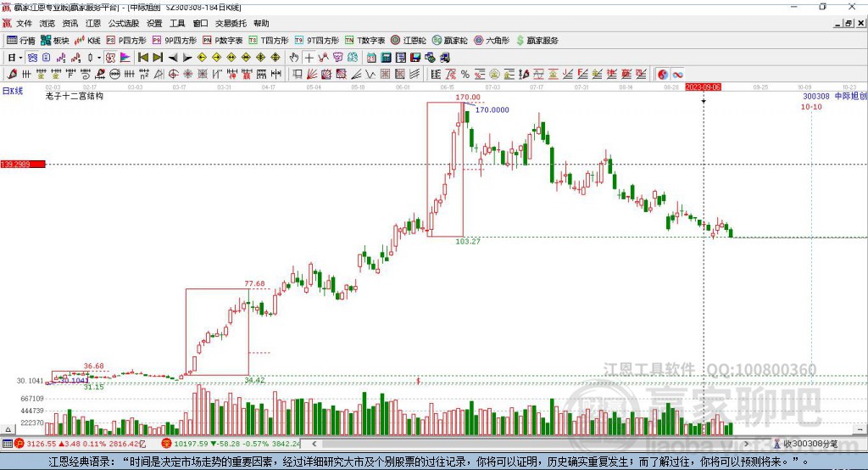
Task: Toggle the crosshair cursor tool
Action: (x=309, y=58)
